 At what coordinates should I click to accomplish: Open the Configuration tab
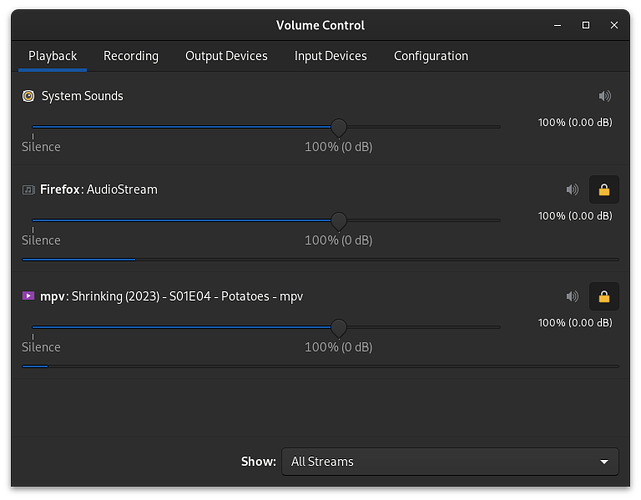click(x=431, y=56)
